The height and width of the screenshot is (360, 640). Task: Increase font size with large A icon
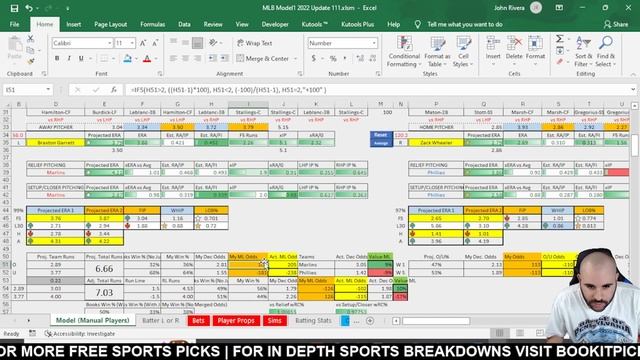point(143,43)
